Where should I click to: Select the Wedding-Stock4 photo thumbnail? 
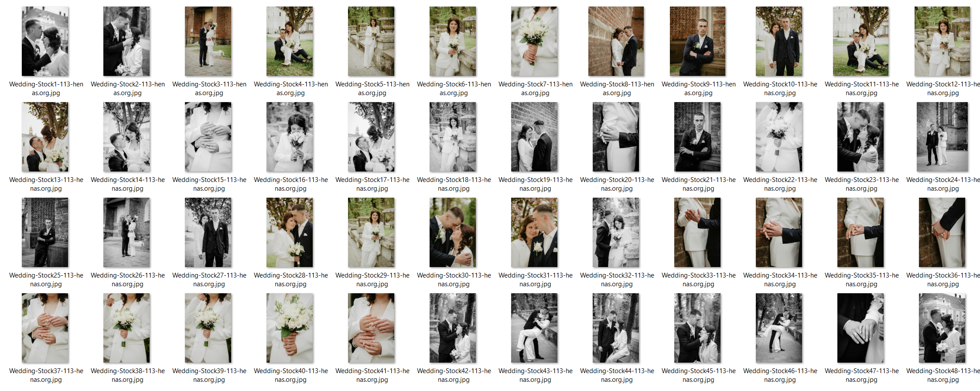click(290, 41)
